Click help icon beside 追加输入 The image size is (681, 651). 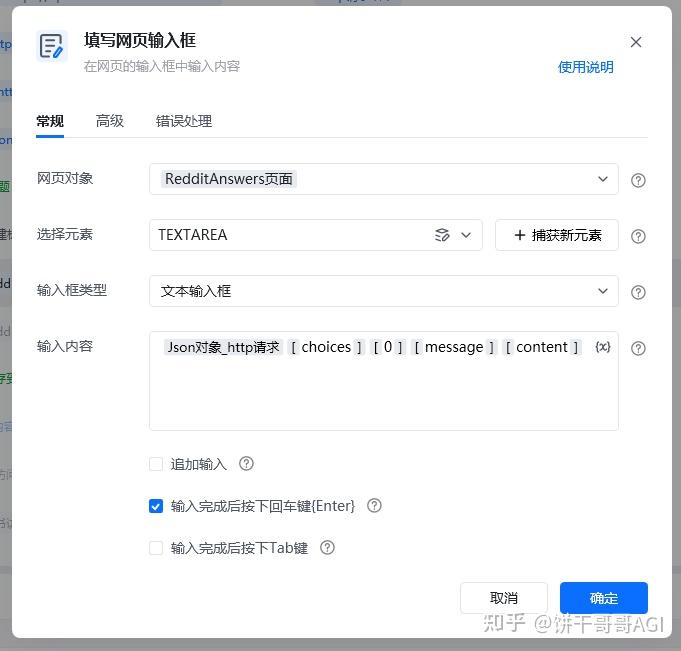[x=246, y=463]
